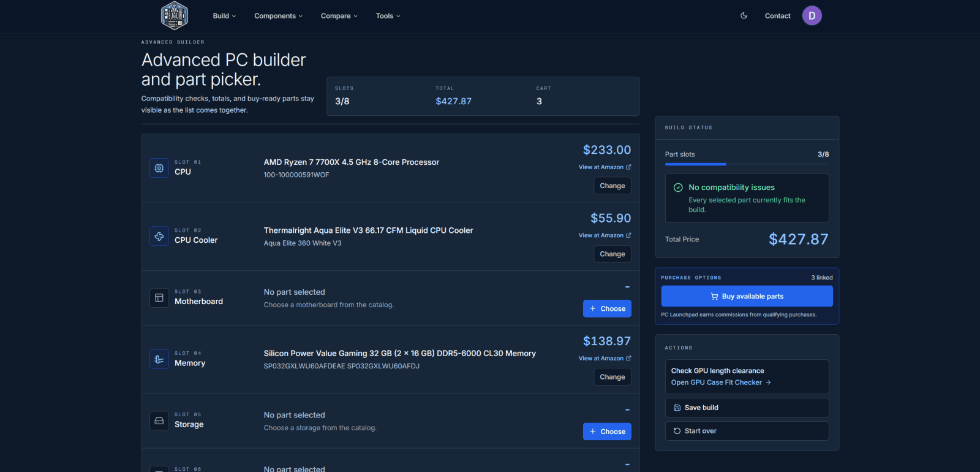Expand the Tools menu

[x=388, y=16]
